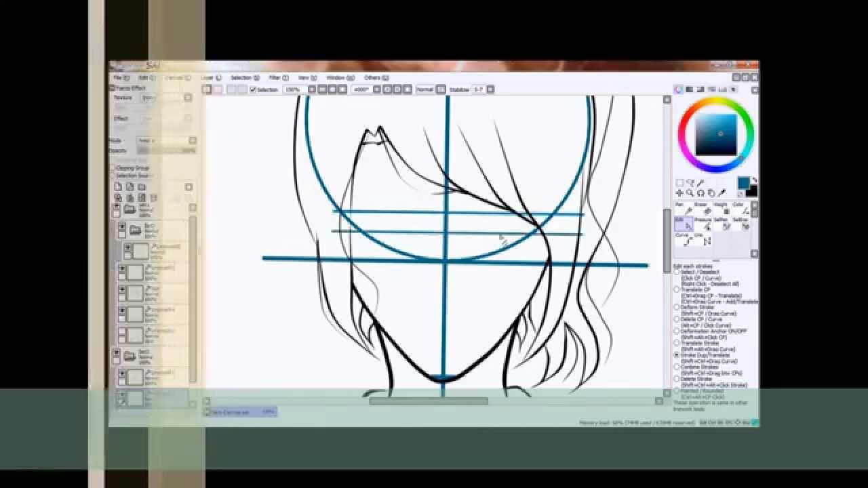
Task: Enable the Clipping Group option
Action: pyautogui.click(x=115, y=167)
